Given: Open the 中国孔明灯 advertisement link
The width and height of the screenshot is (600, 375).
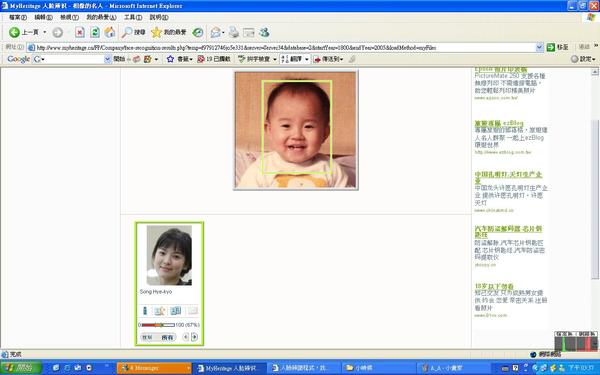Looking at the screenshot, I should 508,178.
